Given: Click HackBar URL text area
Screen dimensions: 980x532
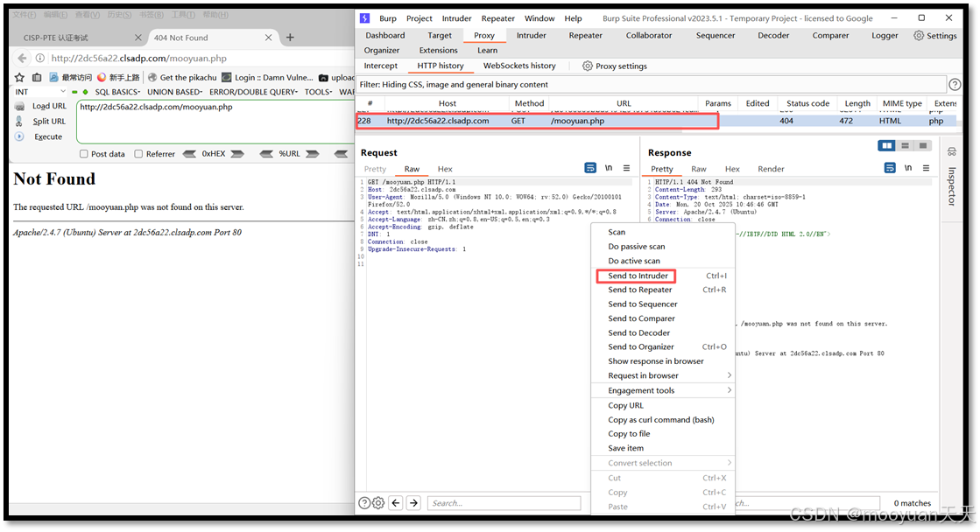Looking at the screenshot, I should tap(215, 122).
